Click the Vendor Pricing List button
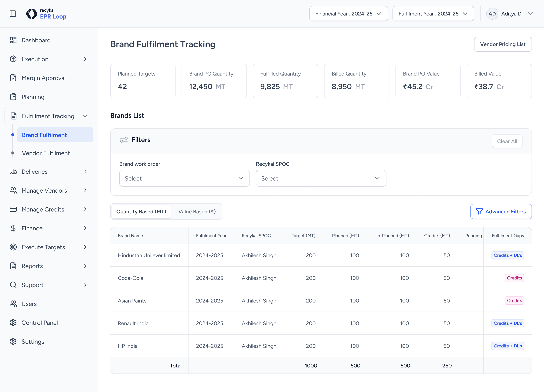 [x=502, y=44]
